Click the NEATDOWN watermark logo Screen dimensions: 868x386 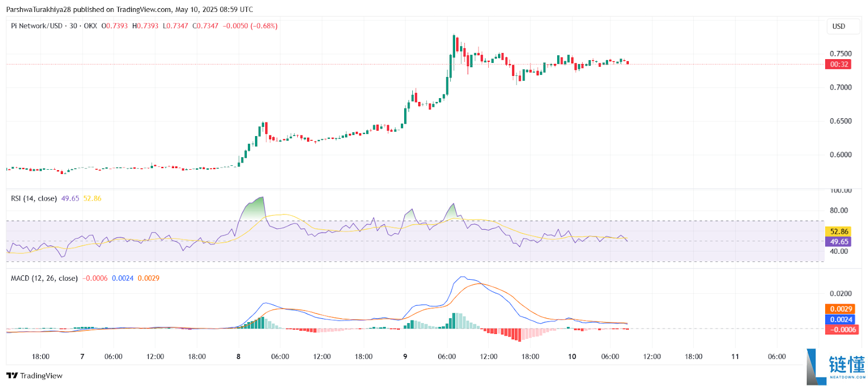(x=836, y=367)
